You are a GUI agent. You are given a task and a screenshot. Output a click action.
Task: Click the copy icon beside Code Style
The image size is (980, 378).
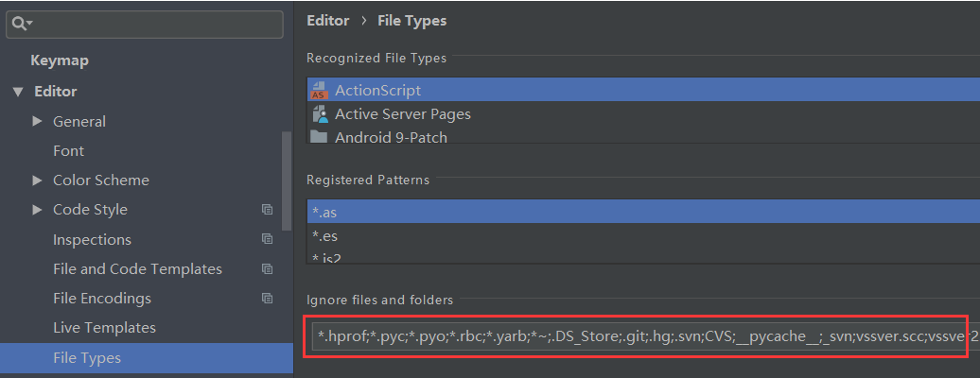tap(268, 210)
